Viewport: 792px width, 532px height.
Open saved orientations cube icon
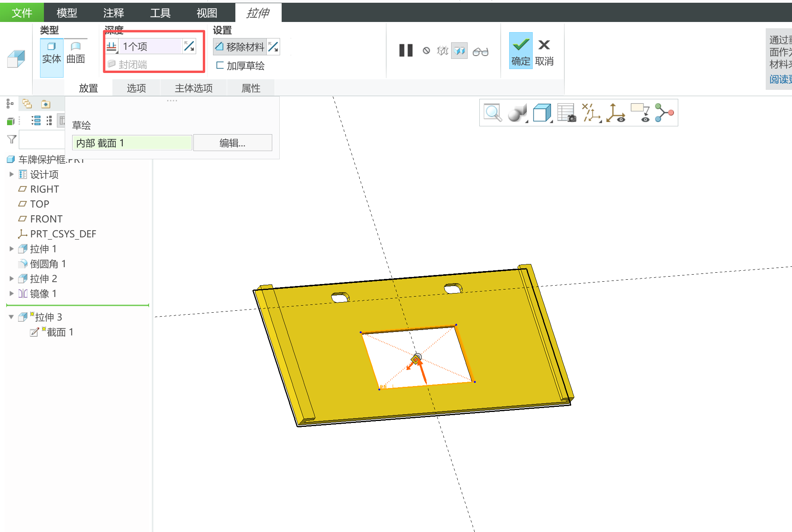pos(542,113)
